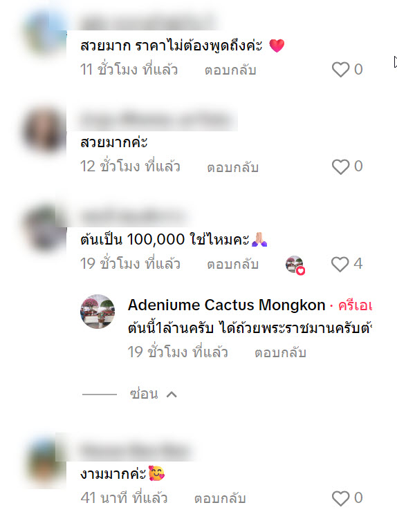397x532 pixels.
Task: Open Adeniume Cactus Mongkon profile picture
Action: (x=98, y=312)
